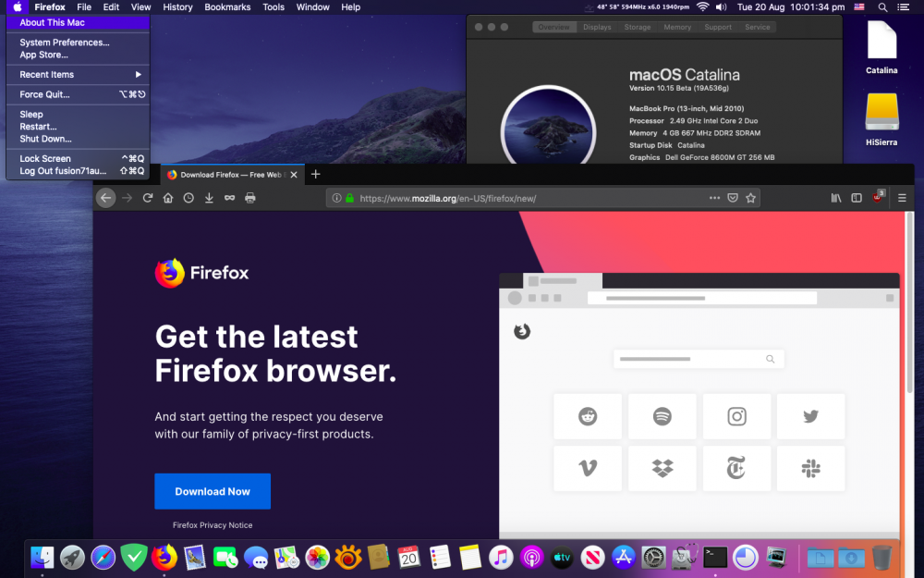Open the Window menu in menu bar
This screenshot has height=578, width=924.
pos(312,7)
